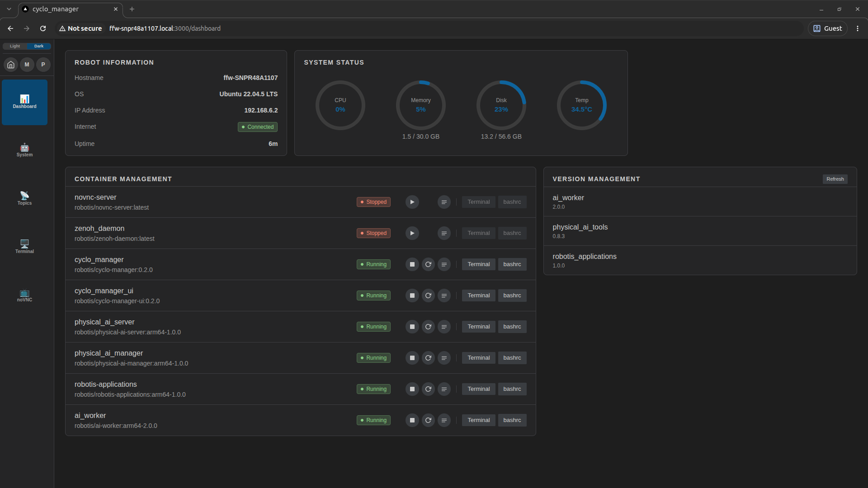Click the Connected internet status badge
The image size is (868, 488).
(x=258, y=127)
